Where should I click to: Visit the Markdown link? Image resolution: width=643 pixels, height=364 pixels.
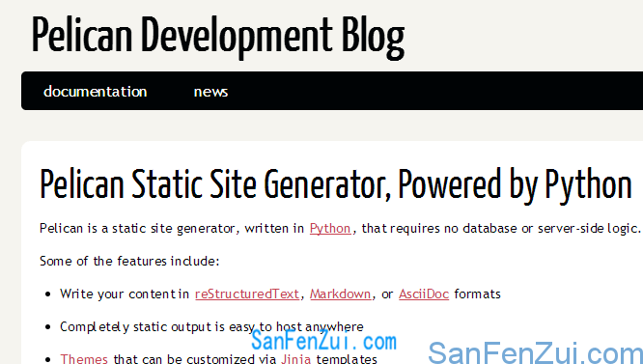pyautogui.click(x=341, y=294)
